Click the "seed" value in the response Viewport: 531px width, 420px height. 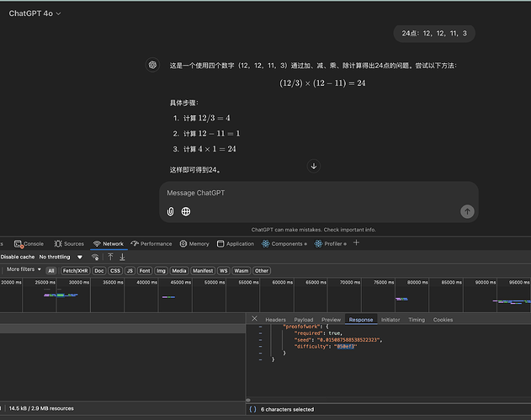(x=349, y=340)
